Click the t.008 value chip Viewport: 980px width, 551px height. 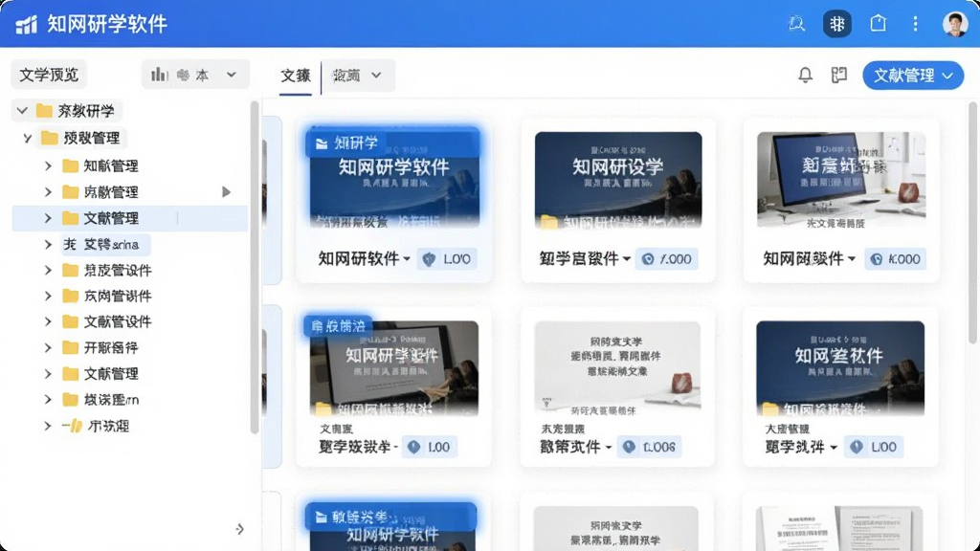tap(650, 447)
